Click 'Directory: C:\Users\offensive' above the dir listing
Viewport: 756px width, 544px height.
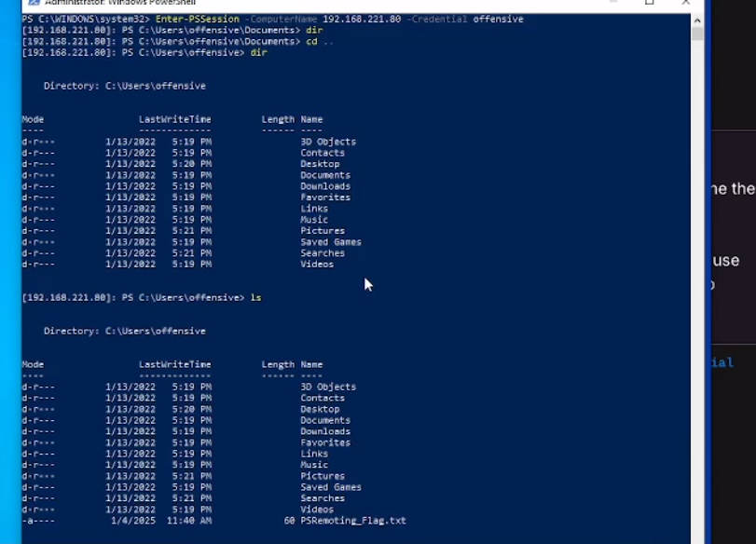[x=125, y=86]
